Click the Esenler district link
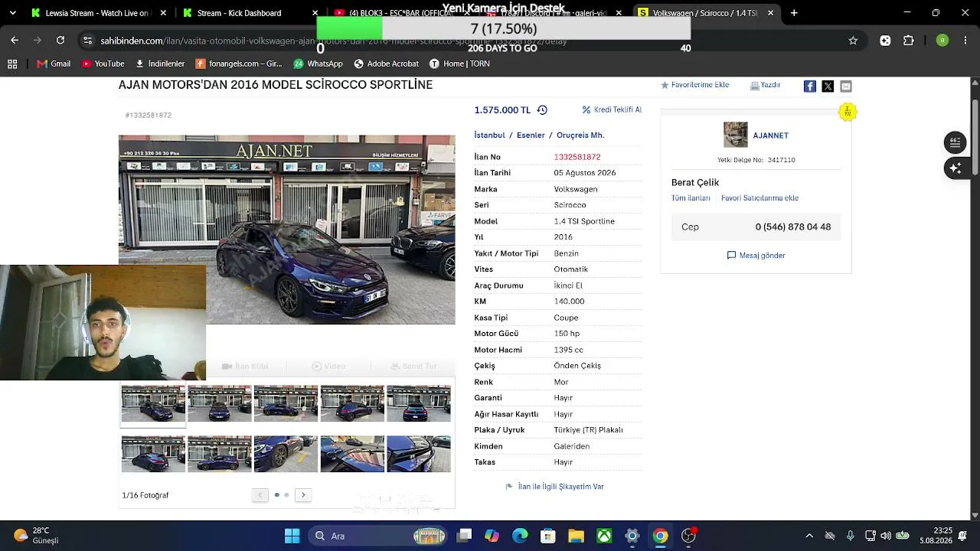 pos(531,135)
